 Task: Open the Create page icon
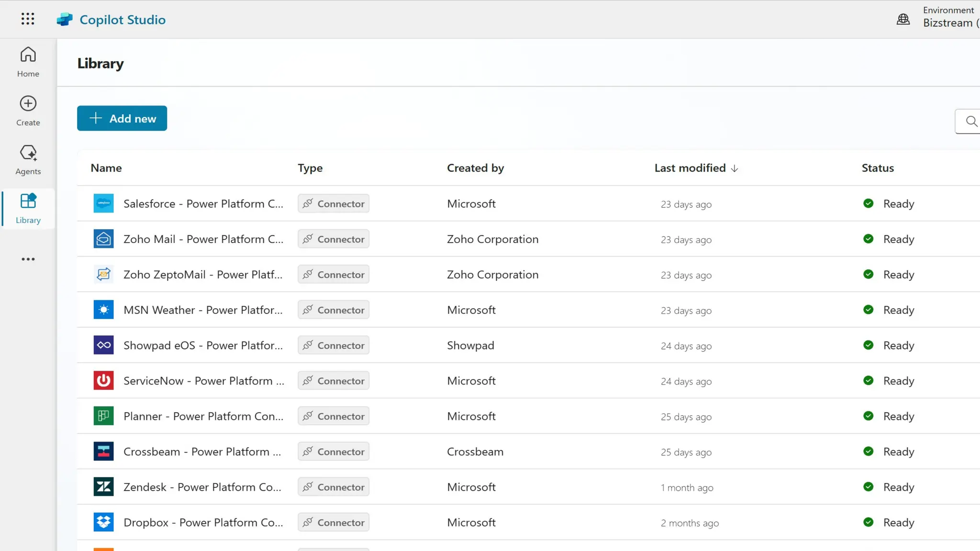pos(28,104)
